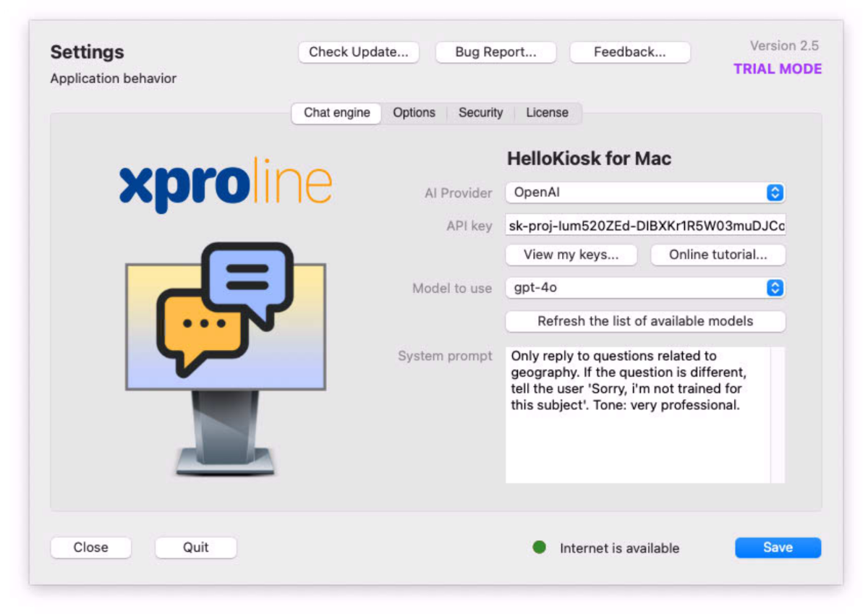Viewport: 868px width, 614px height.
Task: Click the Application behavior subtitle
Action: (x=114, y=78)
